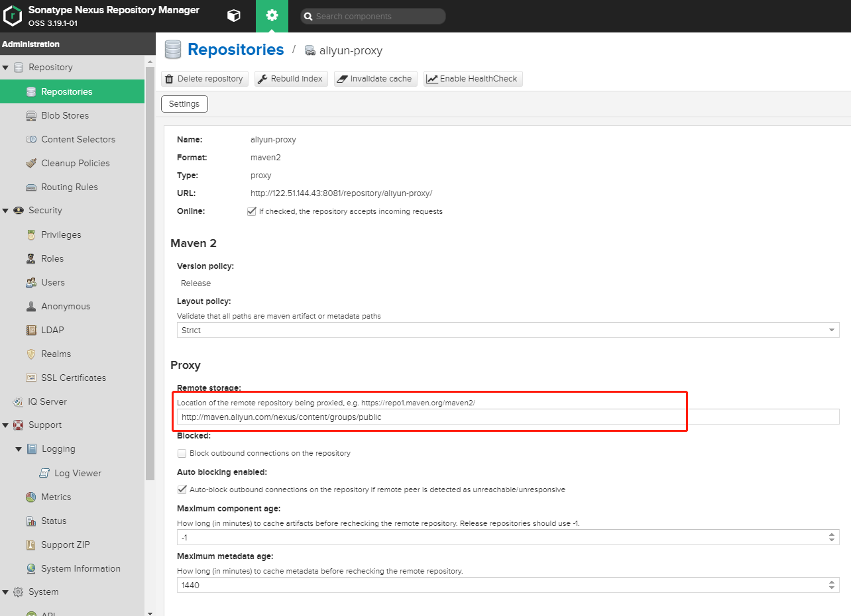
Task: Click Delete repository button
Action: (x=205, y=79)
